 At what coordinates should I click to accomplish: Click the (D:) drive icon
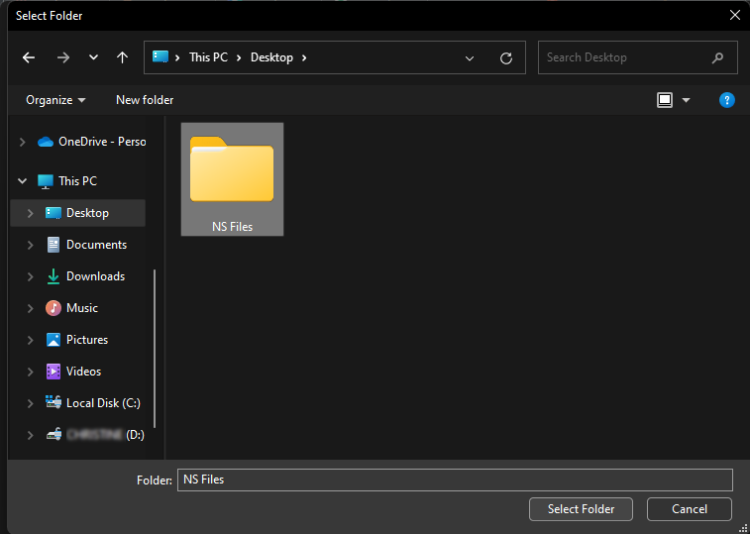click(x=53, y=435)
